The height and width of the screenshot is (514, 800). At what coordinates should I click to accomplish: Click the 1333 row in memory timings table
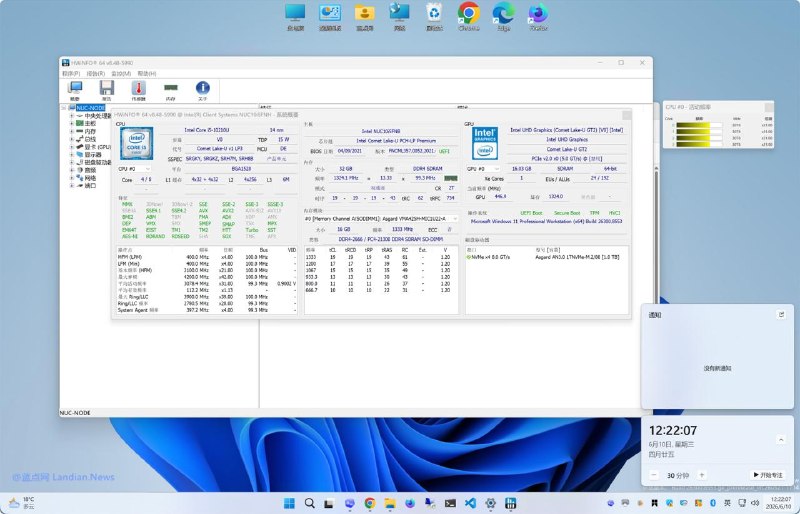click(x=379, y=257)
